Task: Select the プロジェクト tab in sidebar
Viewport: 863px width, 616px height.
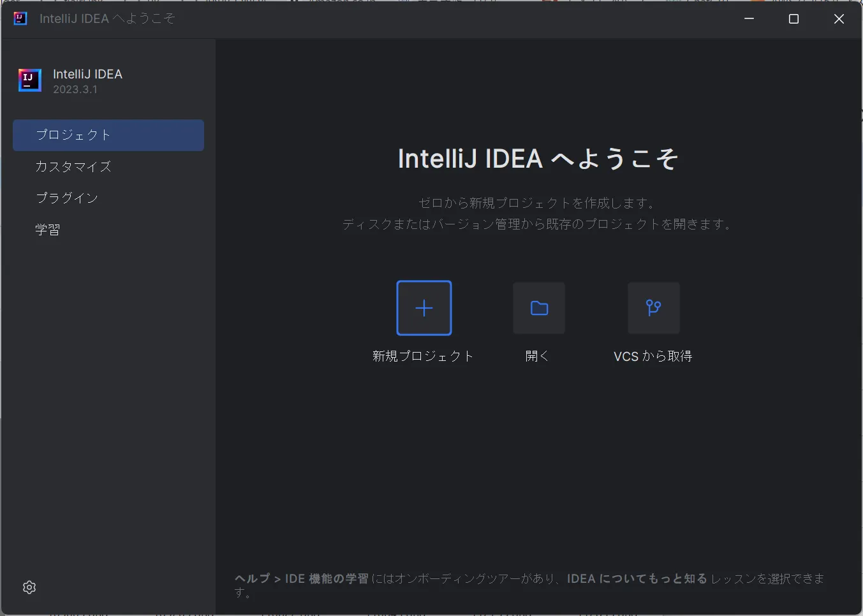Action: 108,135
